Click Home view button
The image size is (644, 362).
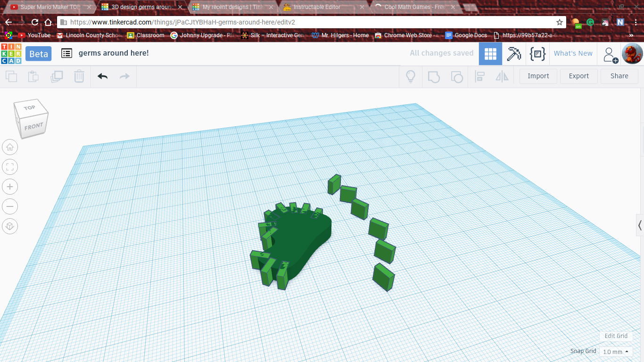click(x=10, y=147)
